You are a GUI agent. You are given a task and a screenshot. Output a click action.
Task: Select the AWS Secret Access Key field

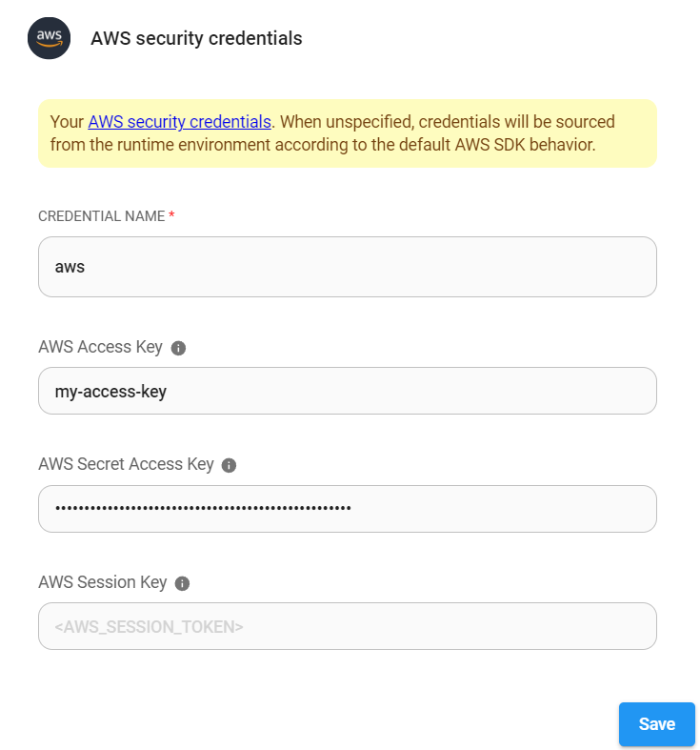click(348, 509)
